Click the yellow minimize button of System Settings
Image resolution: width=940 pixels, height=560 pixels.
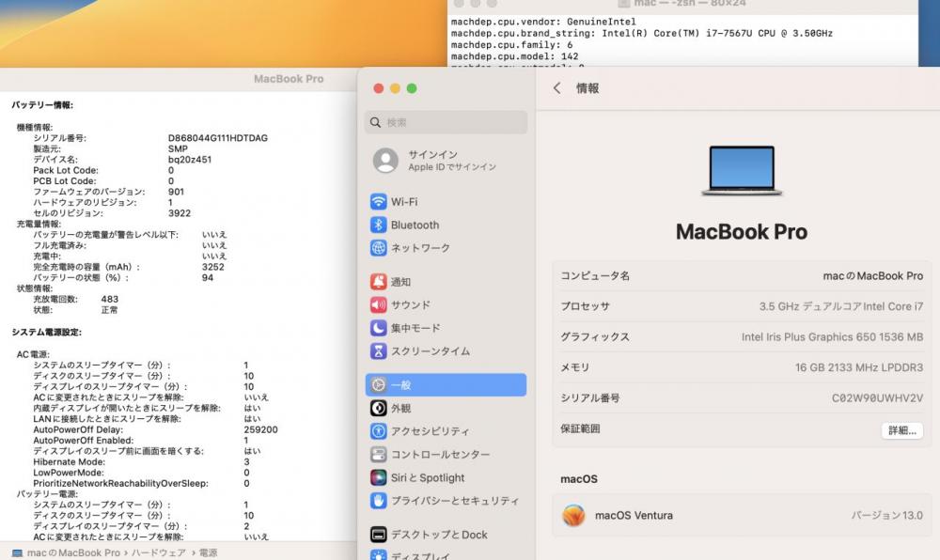(395, 88)
